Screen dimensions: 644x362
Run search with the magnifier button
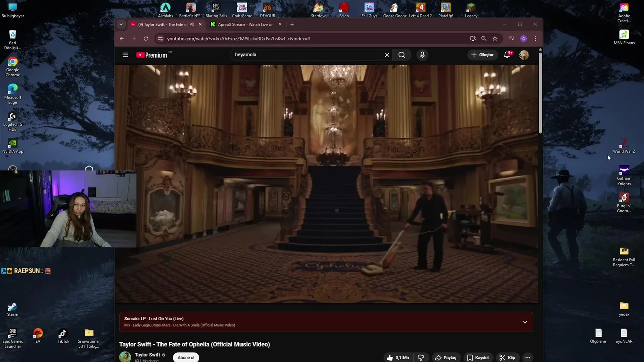coord(401,55)
